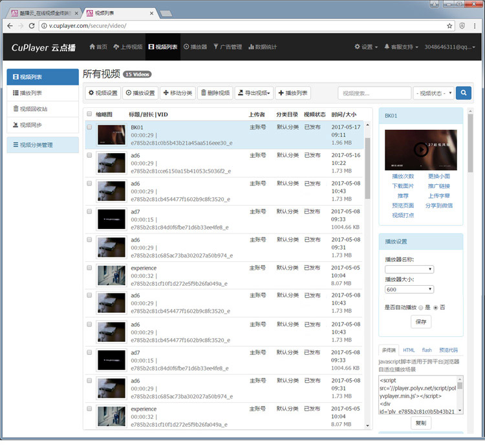485x448 pixels.
Task: Open the 上传视频 upload page
Action: point(127,47)
